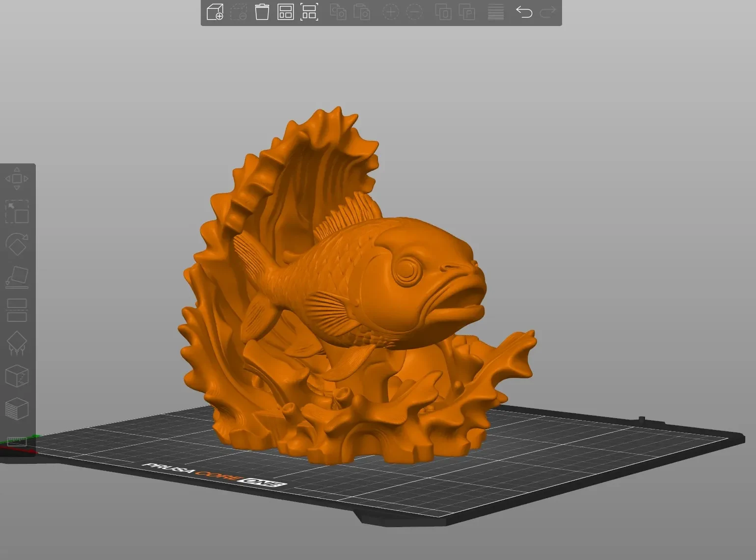This screenshot has height=560, width=756.
Task: Open the Paint-on supports tool
Action: tap(17, 343)
